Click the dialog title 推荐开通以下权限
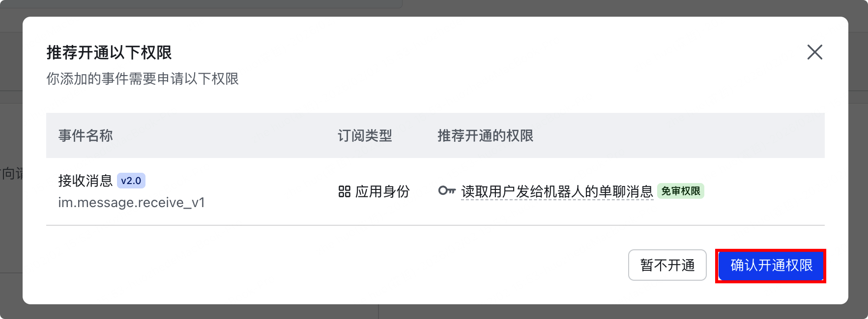868x319 pixels. click(109, 53)
